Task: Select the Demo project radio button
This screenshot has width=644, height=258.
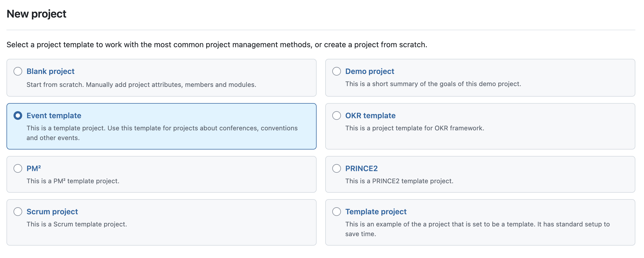Action: coord(337,71)
